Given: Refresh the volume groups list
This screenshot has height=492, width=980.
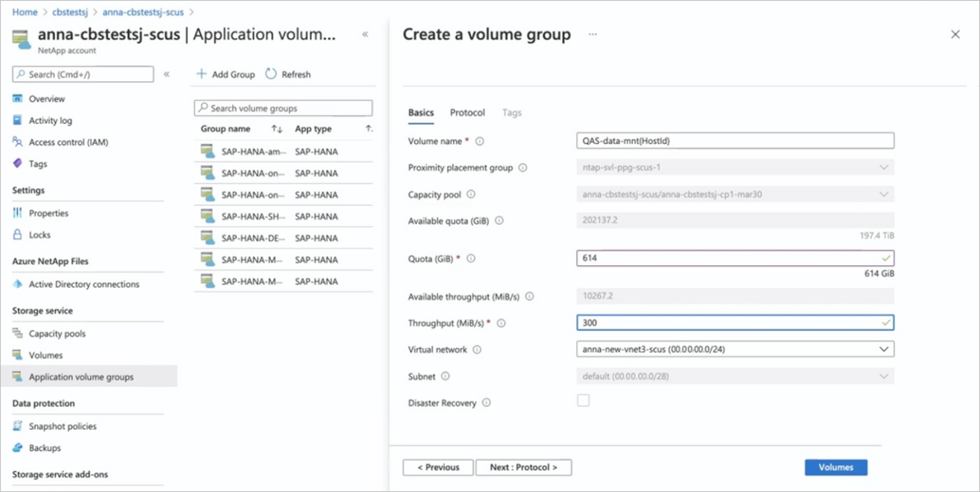Looking at the screenshot, I should coord(288,74).
